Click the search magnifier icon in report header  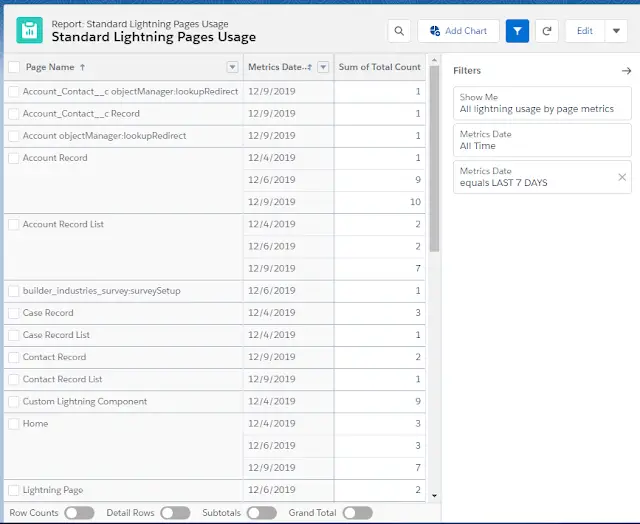399,31
